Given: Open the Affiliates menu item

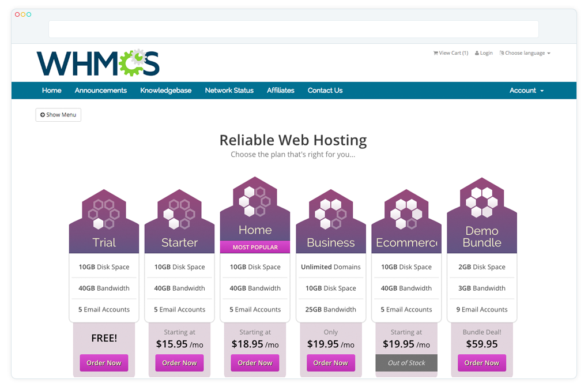Looking at the screenshot, I should tap(281, 91).
